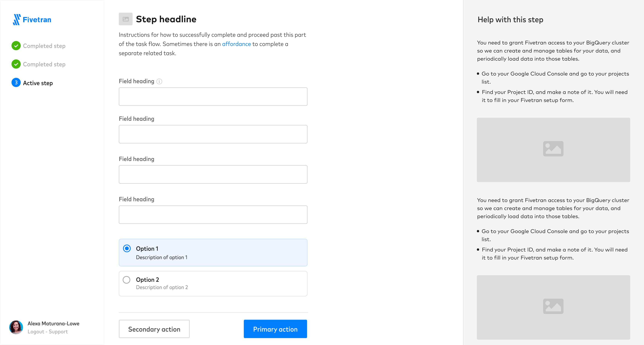Choose the Option 2 card description
Viewport: 644px width, 345px height.
(x=162, y=287)
